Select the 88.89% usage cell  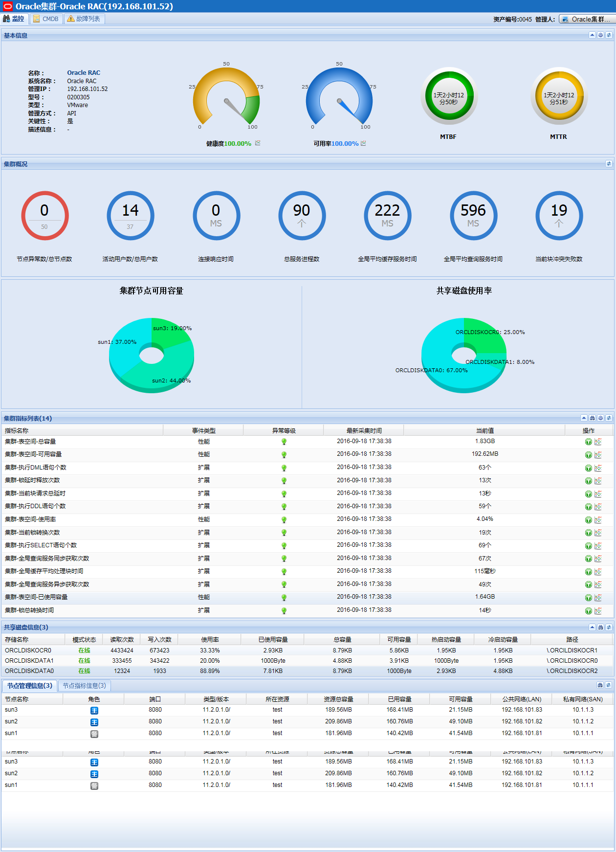[x=210, y=671]
